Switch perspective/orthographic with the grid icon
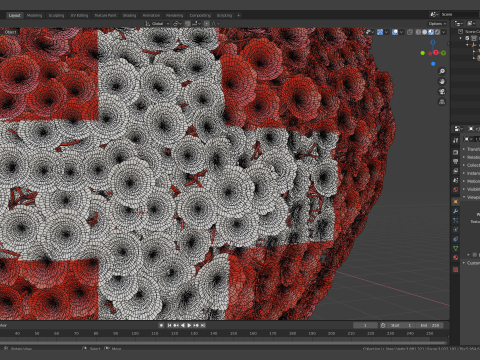Screen dimensions: 480x360 click(442, 102)
